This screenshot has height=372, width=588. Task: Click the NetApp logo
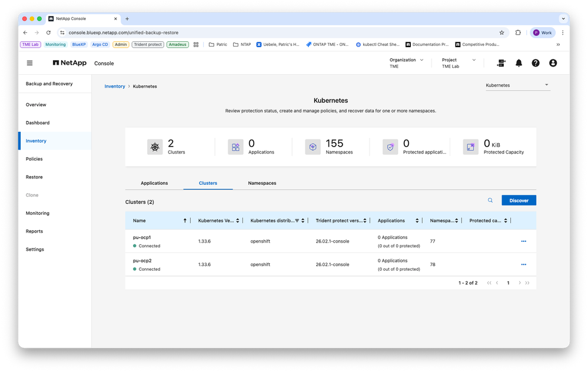[69, 63]
